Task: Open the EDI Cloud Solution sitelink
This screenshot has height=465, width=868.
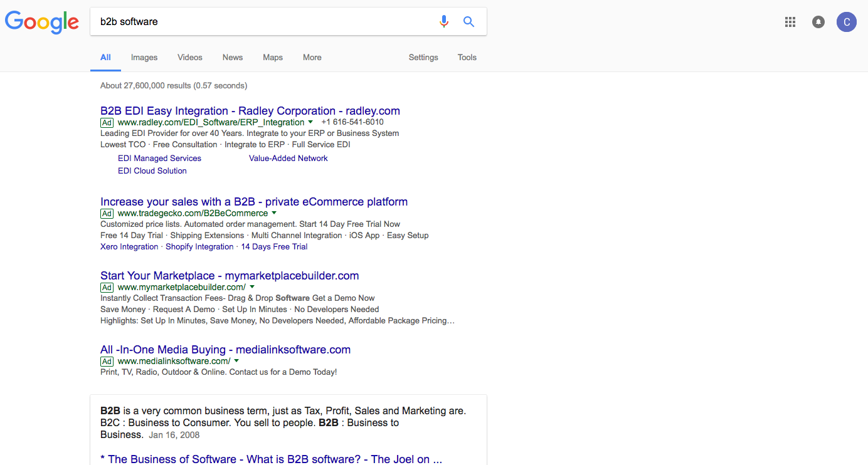Action: 152,170
